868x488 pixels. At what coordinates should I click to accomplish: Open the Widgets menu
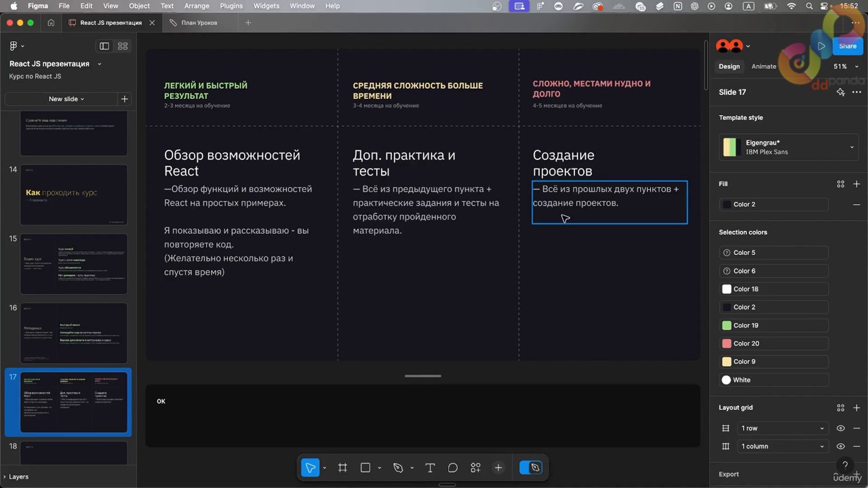point(266,5)
